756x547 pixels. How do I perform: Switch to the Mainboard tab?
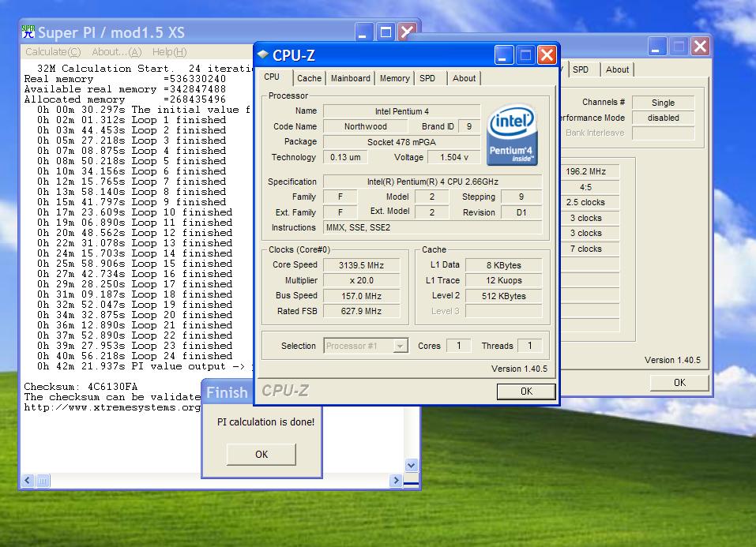coord(351,78)
